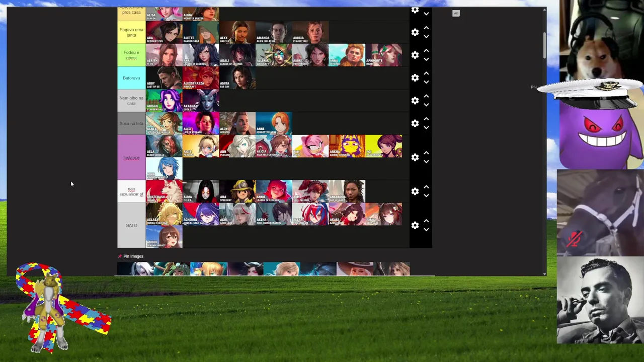This screenshot has height=362, width=644.
Task: Select the Amy Sonic image
Action: point(310,146)
